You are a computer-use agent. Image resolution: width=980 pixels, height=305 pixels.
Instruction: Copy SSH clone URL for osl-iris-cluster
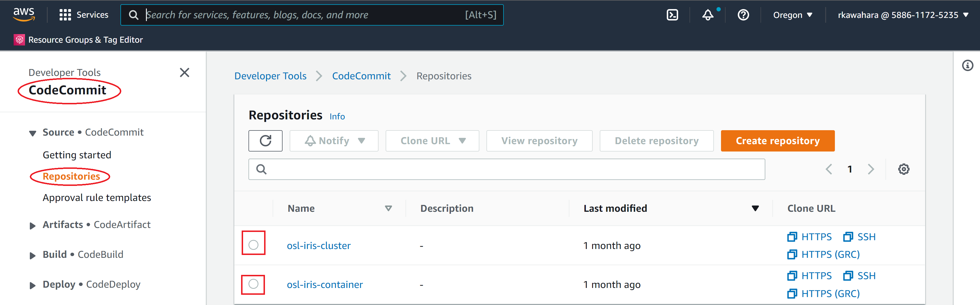pos(859,237)
